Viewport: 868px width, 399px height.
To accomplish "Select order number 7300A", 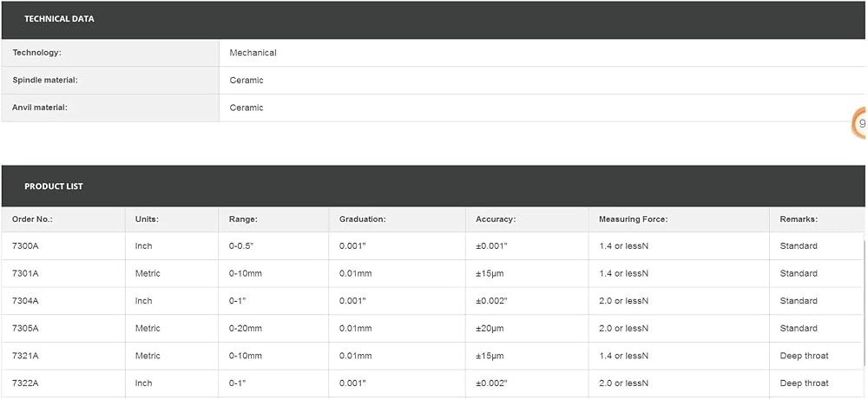I will click(25, 245).
